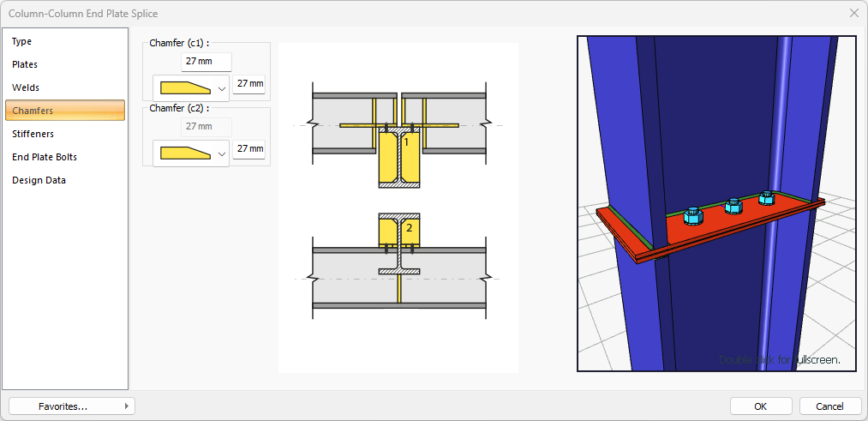Click the disabled Chamfer (c2) top field
The width and height of the screenshot is (868, 421).
207,127
